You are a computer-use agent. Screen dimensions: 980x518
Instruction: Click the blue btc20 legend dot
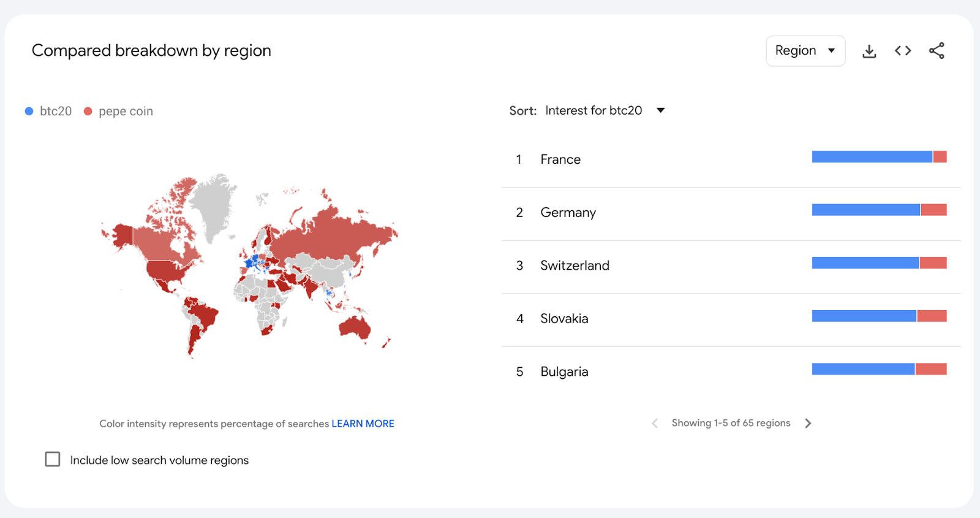pos(28,111)
